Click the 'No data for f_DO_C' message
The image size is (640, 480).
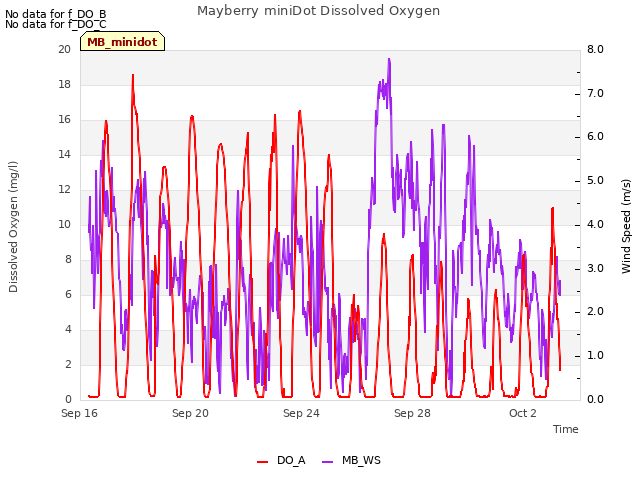click(56, 24)
